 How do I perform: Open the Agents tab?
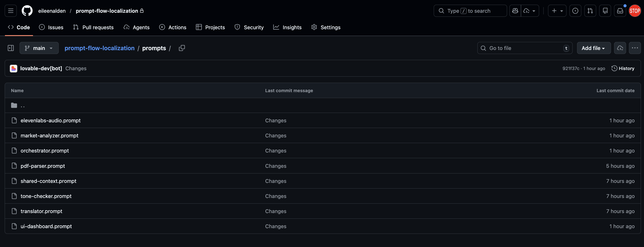[136, 27]
